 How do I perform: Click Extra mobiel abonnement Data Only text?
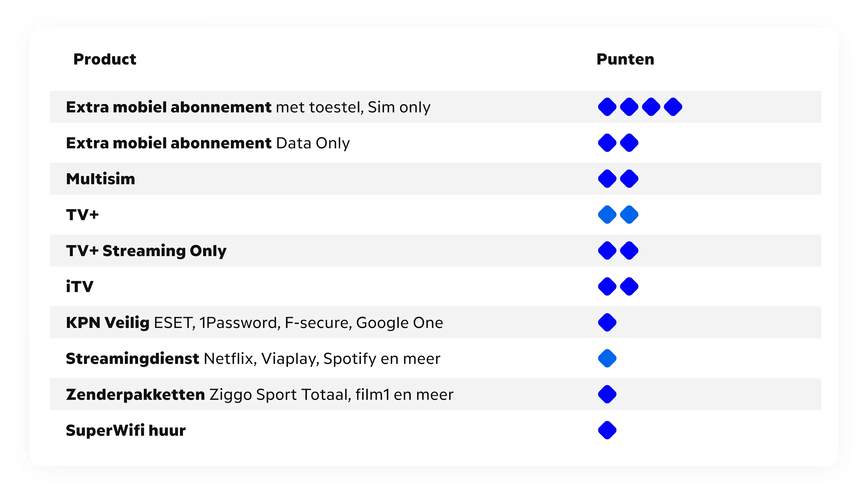(208, 143)
